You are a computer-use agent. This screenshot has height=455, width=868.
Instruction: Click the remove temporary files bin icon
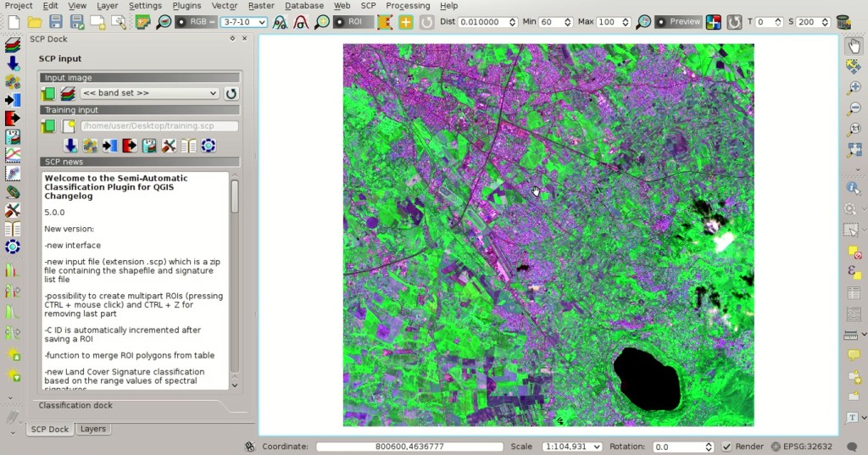click(x=843, y=22)
